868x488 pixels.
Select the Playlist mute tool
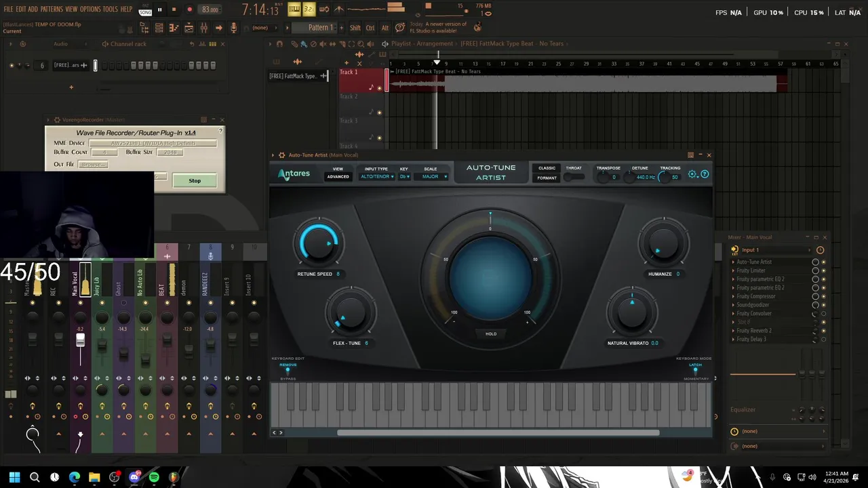point(323,44)
